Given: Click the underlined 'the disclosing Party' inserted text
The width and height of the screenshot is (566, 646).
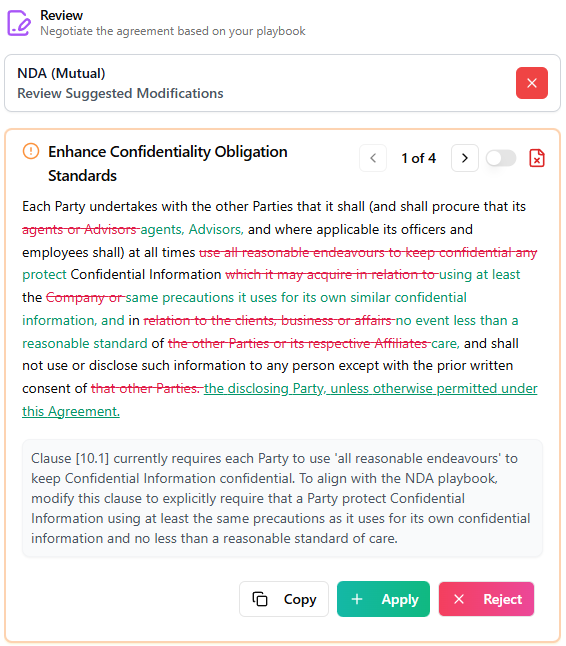Looking at the screenshot, I should click(x=264, y=389).
